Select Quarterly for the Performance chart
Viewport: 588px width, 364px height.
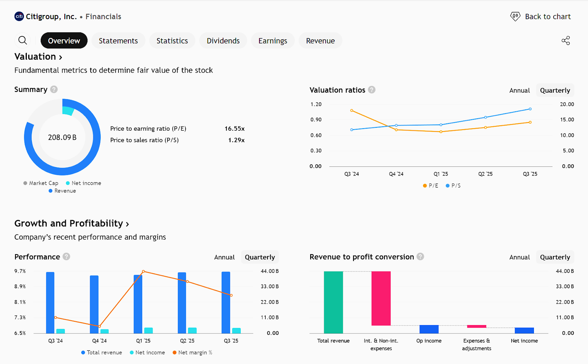pos(259,257)
